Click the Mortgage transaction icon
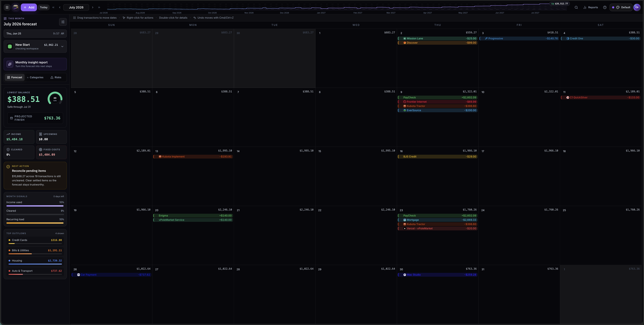This screenshot has width=644, height=325. (405, 220)
